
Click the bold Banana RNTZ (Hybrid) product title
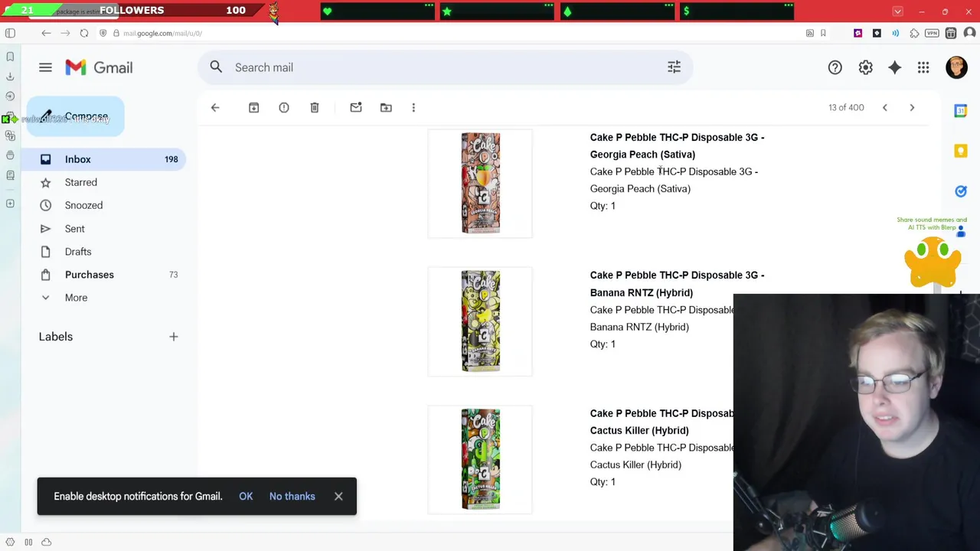click(x=677, y=283)
